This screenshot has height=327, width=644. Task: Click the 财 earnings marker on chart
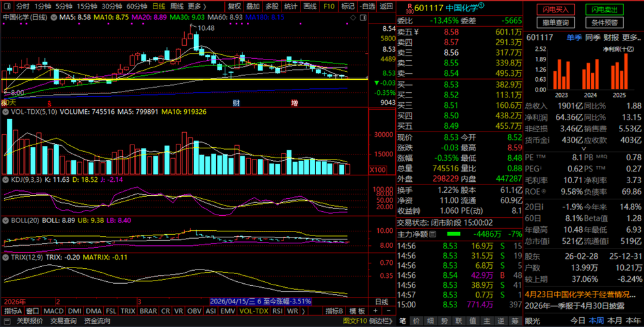pyautogui.click(x=236, y=103)
